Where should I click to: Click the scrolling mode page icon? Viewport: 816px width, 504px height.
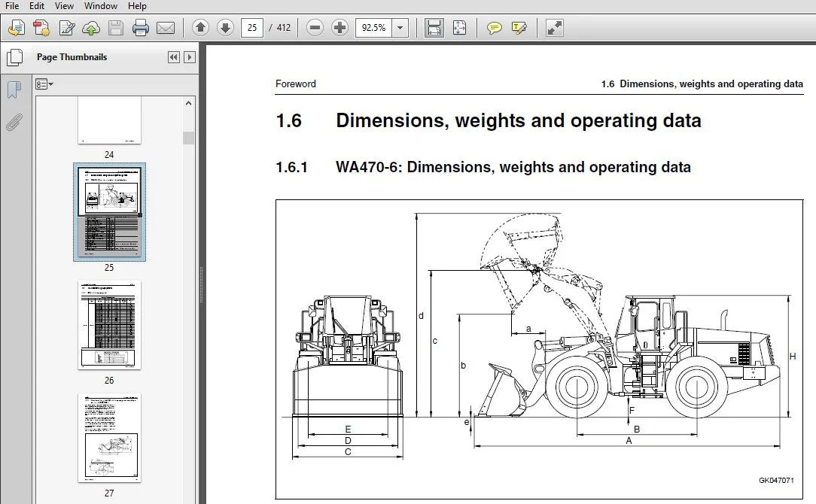pos(434,28)
